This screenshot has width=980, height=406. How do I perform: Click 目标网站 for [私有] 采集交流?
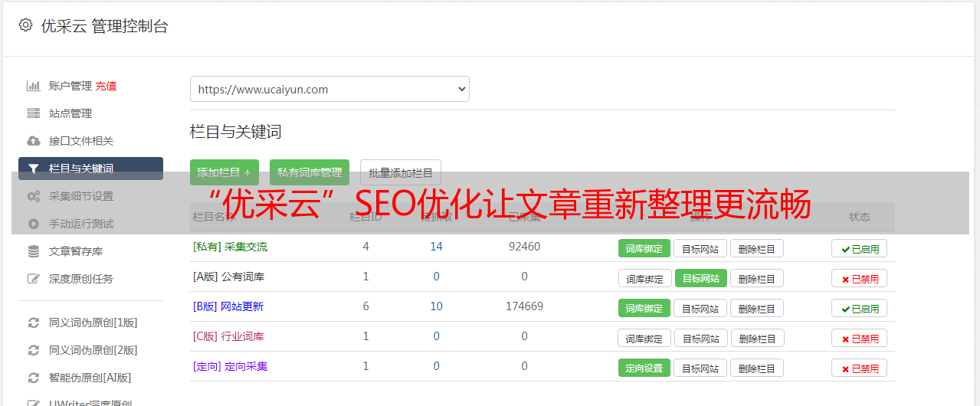point(700,248)
